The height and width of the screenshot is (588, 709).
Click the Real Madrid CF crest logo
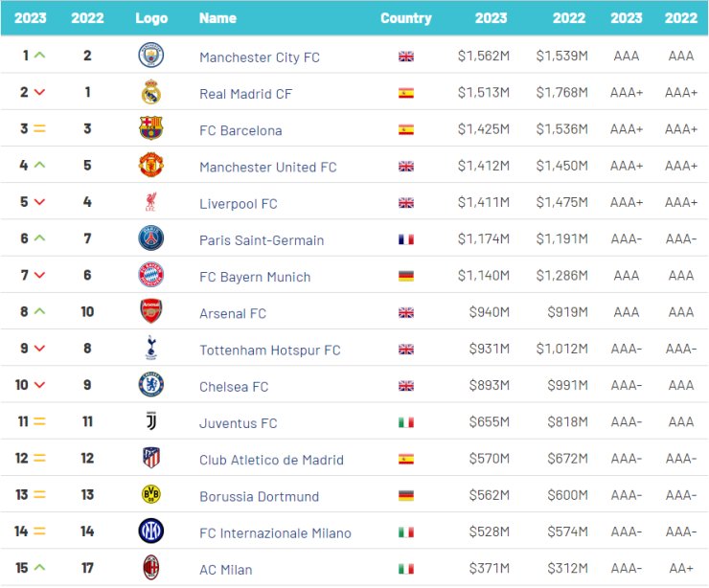pos(151,92)
